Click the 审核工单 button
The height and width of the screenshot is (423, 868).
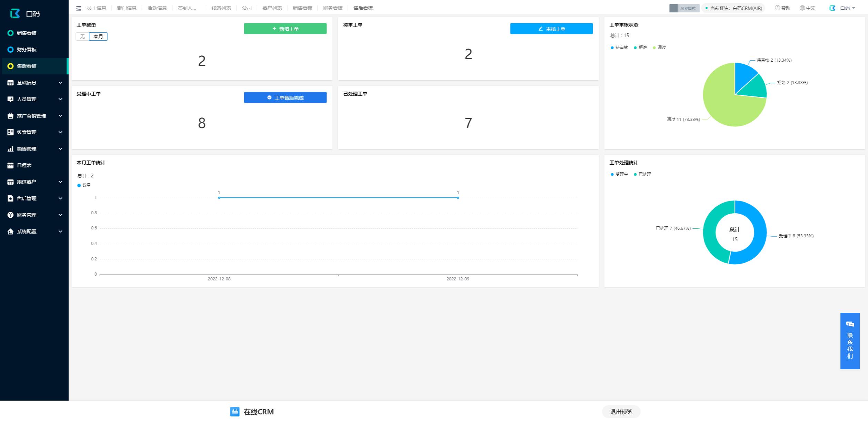pos(551,29)
